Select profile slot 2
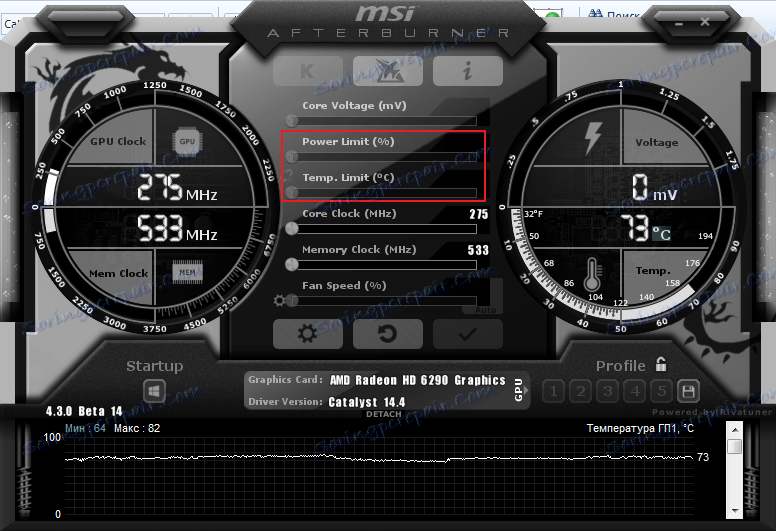 click(x=581, y=391)
